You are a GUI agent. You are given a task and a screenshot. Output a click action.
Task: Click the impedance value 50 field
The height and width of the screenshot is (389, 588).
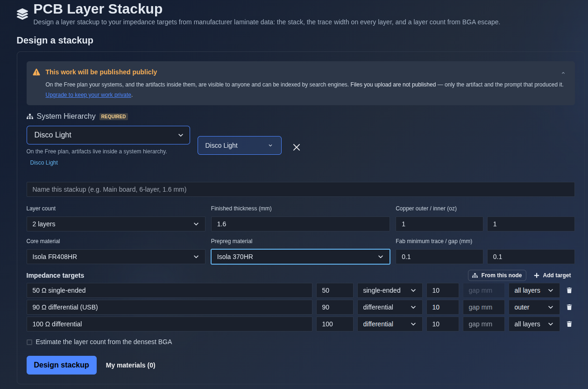click(x=335, y=290)
